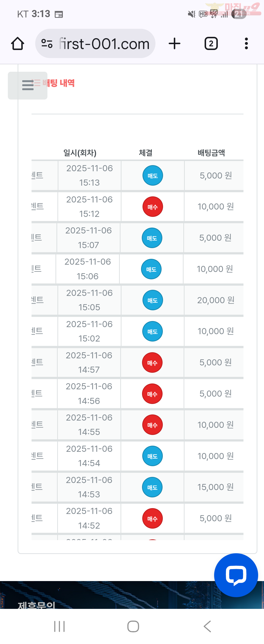Tap the 매수 badge for 15:12

[x=153, y=207]
